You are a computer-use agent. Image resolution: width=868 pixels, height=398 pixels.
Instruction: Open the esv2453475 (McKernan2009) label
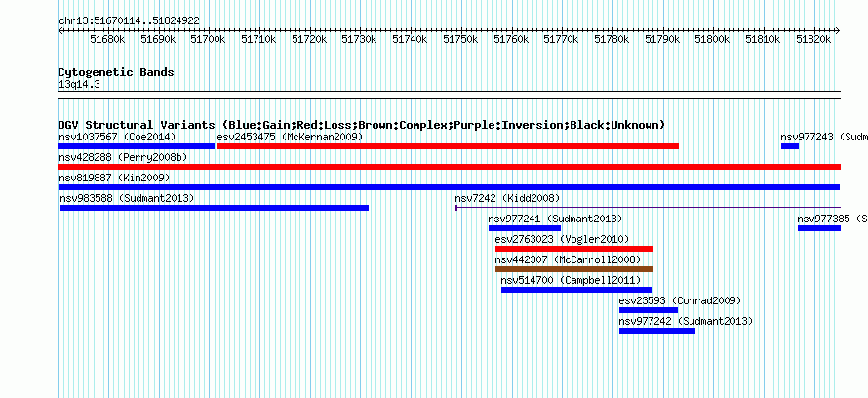pos(290,137)
